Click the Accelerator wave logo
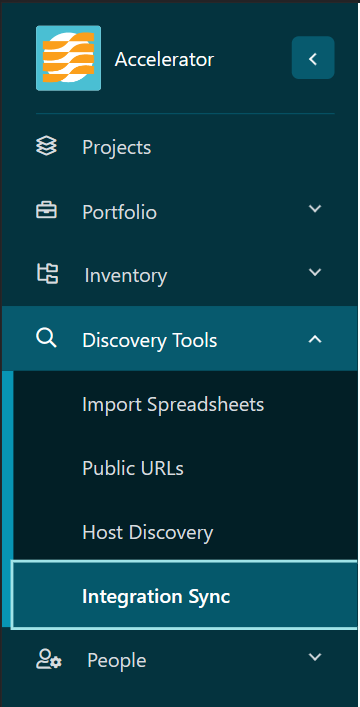The height and width of the screenshot is (707, 360). 68,58
